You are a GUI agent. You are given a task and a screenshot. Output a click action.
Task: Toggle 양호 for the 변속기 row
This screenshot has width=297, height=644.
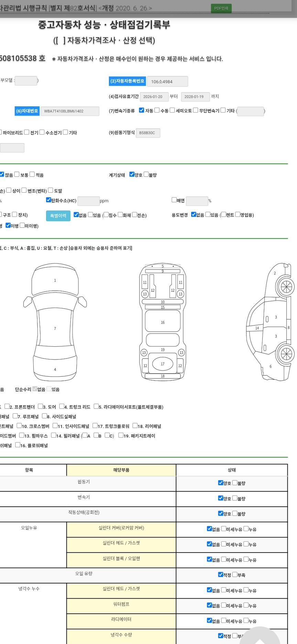pyautogui.click(x=221, y=498)
